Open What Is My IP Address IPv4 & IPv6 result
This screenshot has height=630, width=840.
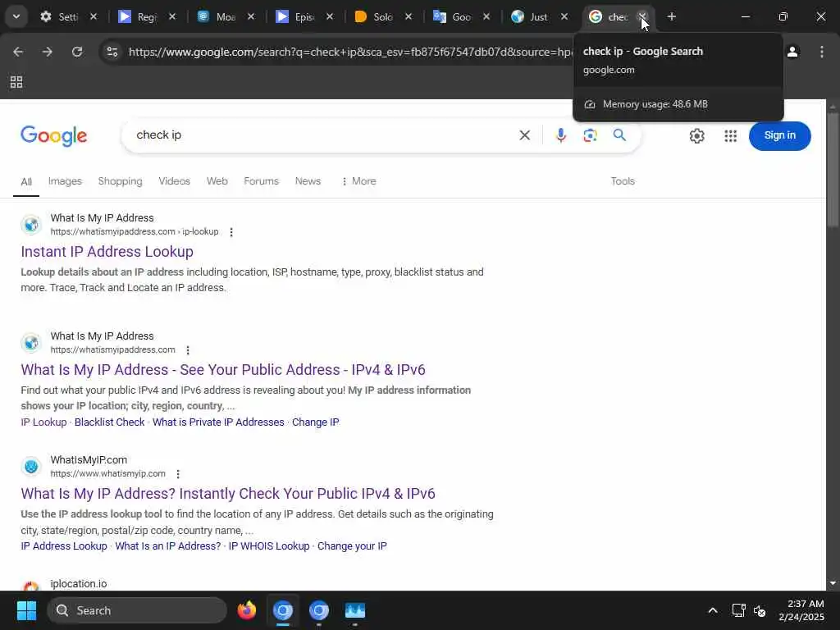(x=223, y=370)
